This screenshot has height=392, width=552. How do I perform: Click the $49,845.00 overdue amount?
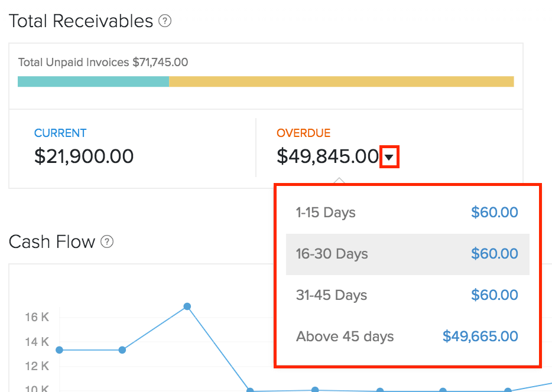327,156
